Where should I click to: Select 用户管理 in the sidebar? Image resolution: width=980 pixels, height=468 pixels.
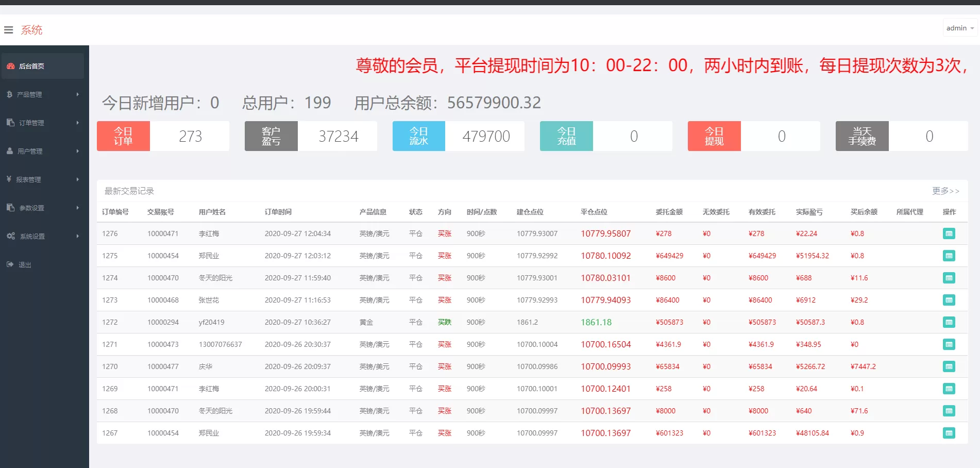[30, 151]
